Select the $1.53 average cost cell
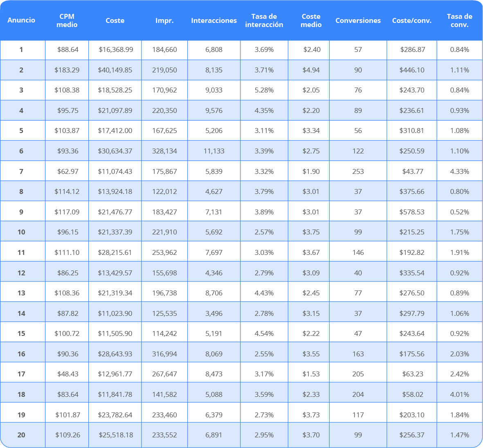 (x=311, y=374)
